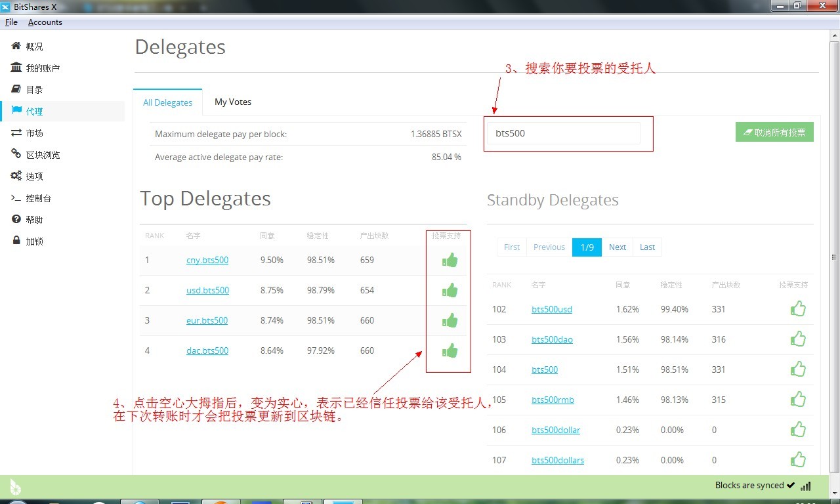Open the dac.bts500 delegate link

(207, 350)
